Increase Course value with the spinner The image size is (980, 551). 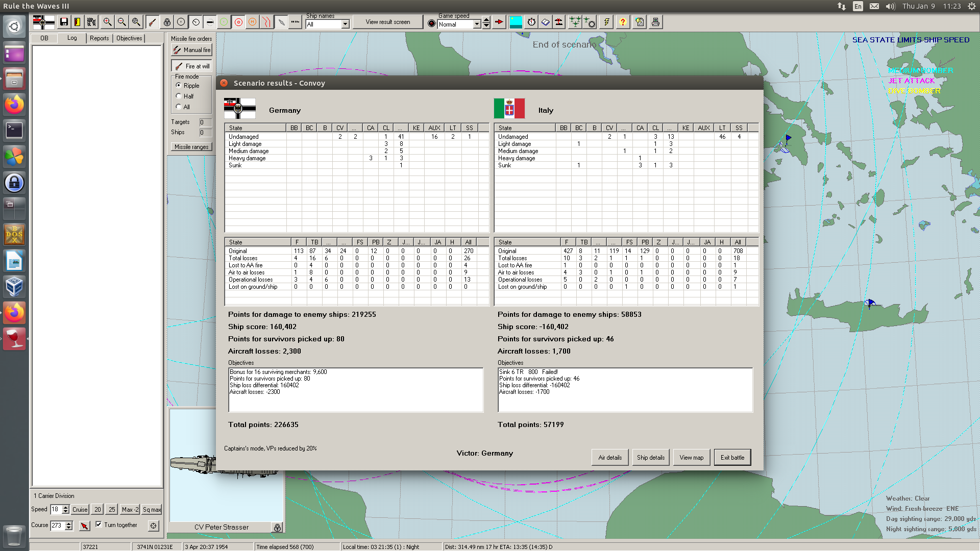pyautogui.click(x=69, y=523)
